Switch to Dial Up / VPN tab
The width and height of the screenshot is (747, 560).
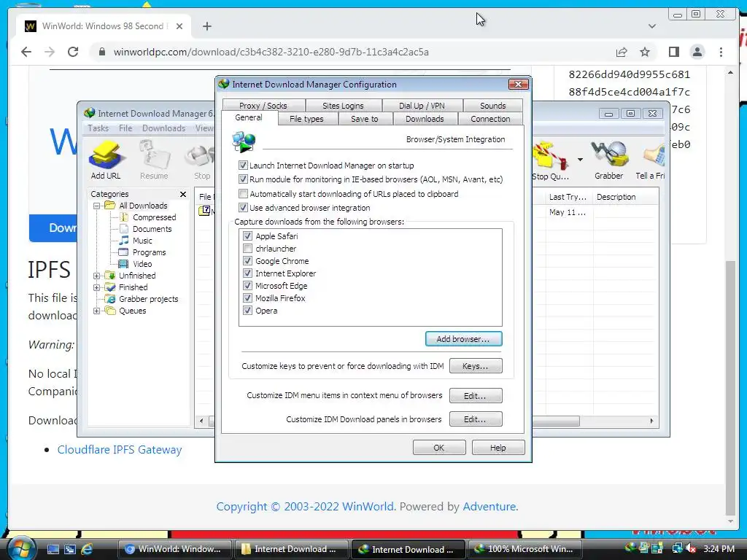tap(422, 105)
